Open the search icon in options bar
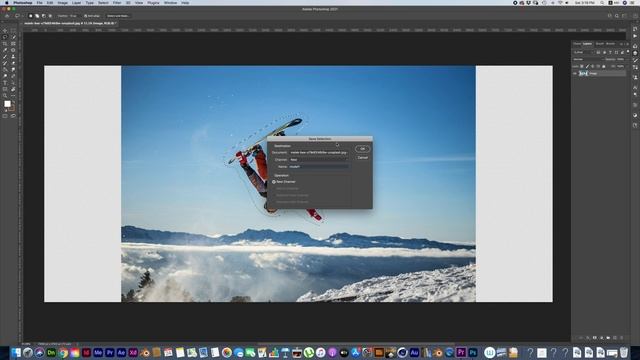Image resolution: width=640 pixels, height=360 pixels. [x=617, y=16]
